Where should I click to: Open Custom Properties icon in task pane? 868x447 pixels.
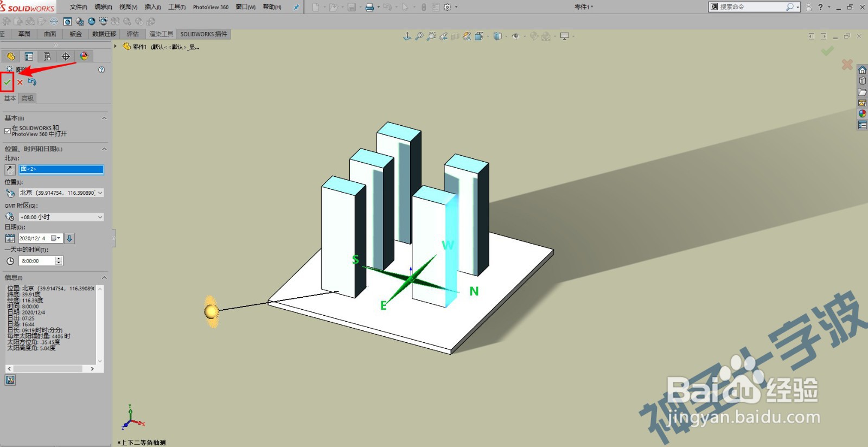pos(862,125)
